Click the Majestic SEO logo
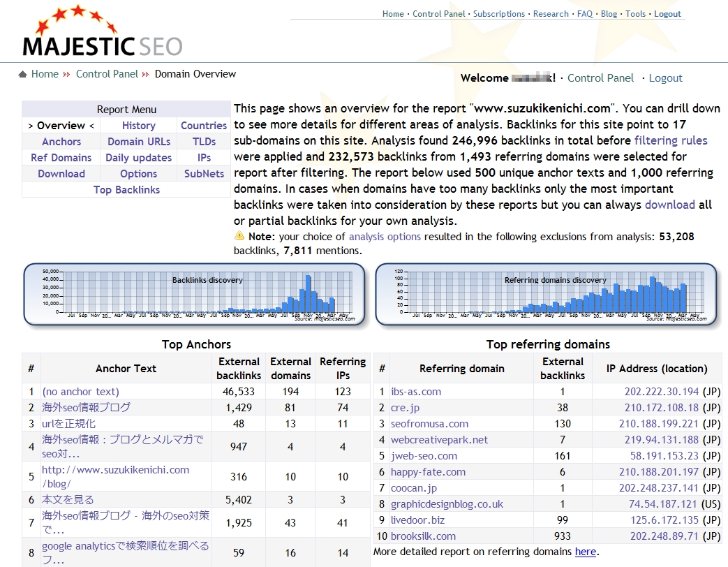This screenshot has width=728, height=567. 102,31
